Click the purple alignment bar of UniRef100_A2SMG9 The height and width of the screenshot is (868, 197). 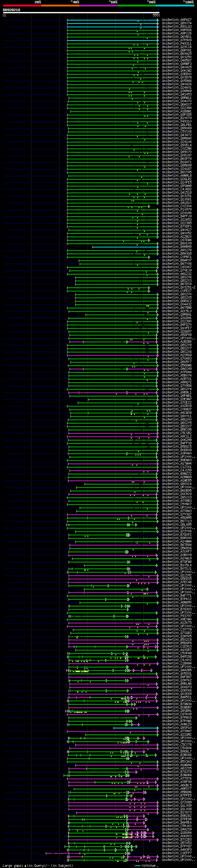[112, 355]
